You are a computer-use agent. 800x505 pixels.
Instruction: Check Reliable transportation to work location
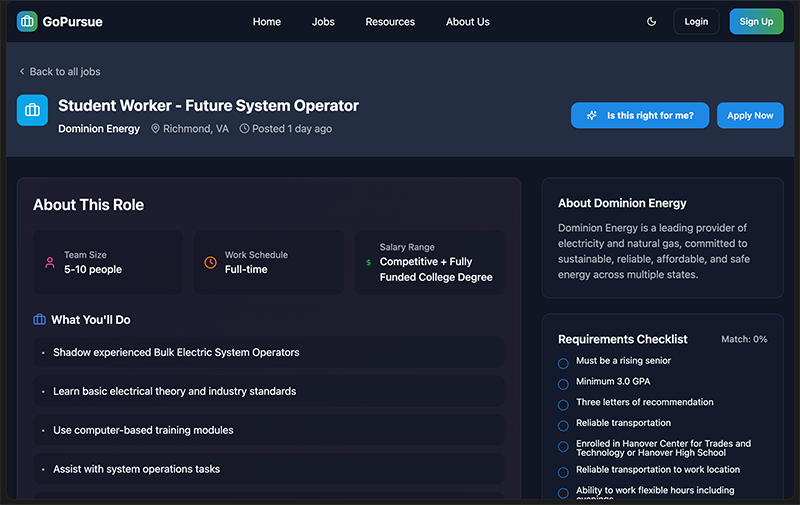(x=563, y=472)
